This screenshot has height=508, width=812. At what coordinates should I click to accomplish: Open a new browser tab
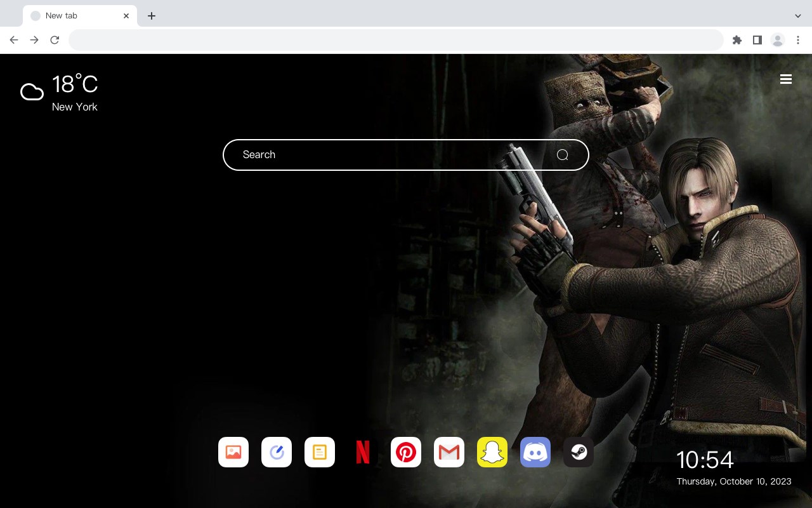151,16
